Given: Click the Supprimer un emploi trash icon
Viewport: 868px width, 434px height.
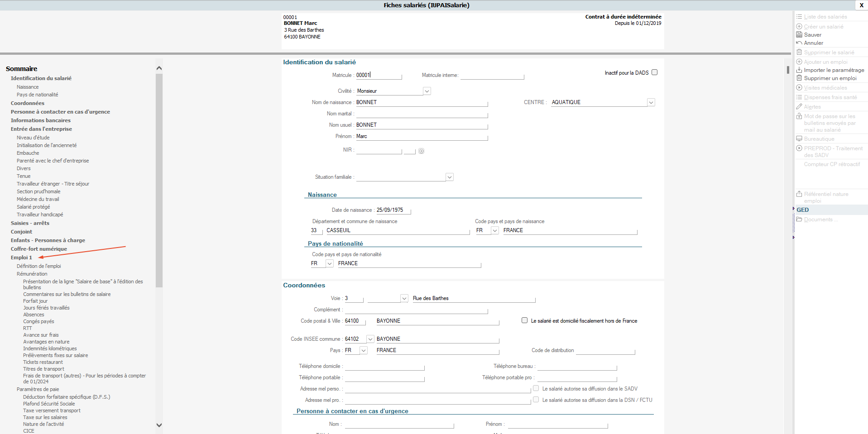Looking at the screenshot, I should pyautogui.click(x=799, y=78).
